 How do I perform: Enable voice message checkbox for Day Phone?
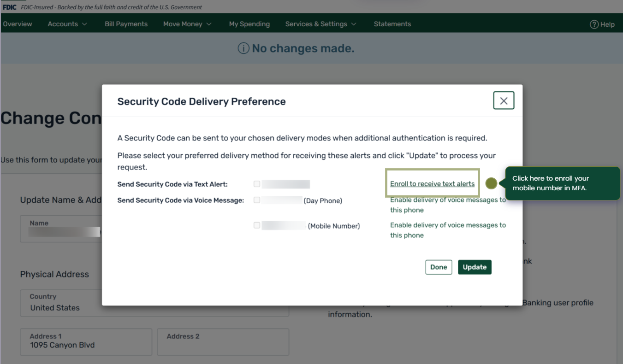point(257,200)
